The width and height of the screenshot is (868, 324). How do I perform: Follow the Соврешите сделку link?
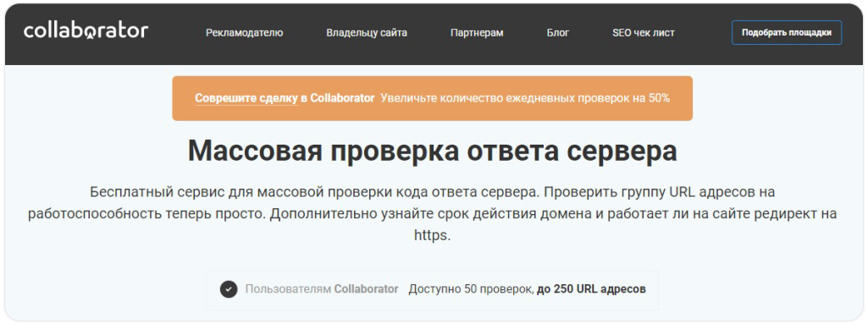point(246,98)
